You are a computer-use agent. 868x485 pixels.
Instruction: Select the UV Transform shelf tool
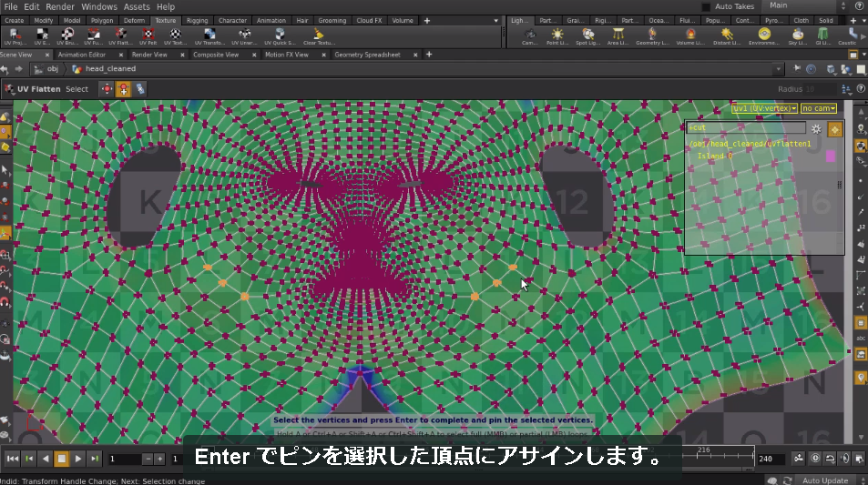tap(209, 36)
